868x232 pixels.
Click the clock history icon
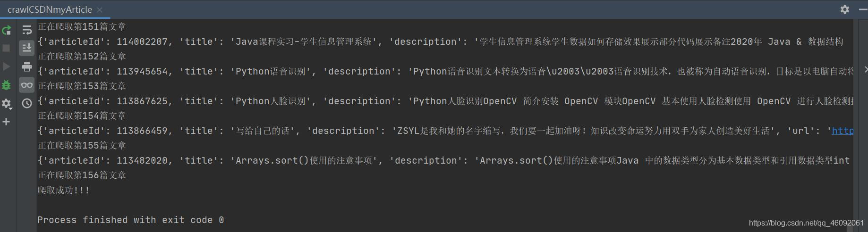coord(27,103)
